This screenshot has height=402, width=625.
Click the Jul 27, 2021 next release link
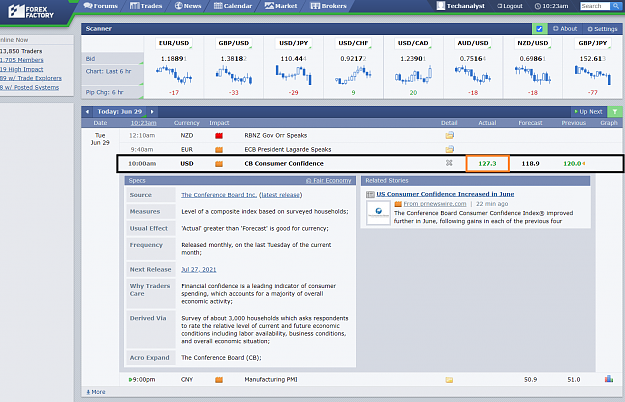[x=199, y=269]
